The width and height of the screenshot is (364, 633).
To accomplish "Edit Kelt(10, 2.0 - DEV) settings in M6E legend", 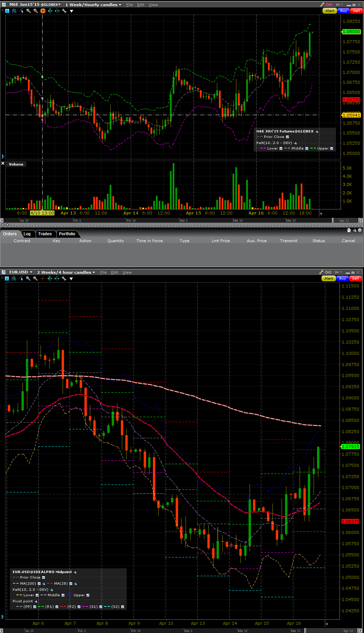I will pyautogui.click(x=296, y=143).
